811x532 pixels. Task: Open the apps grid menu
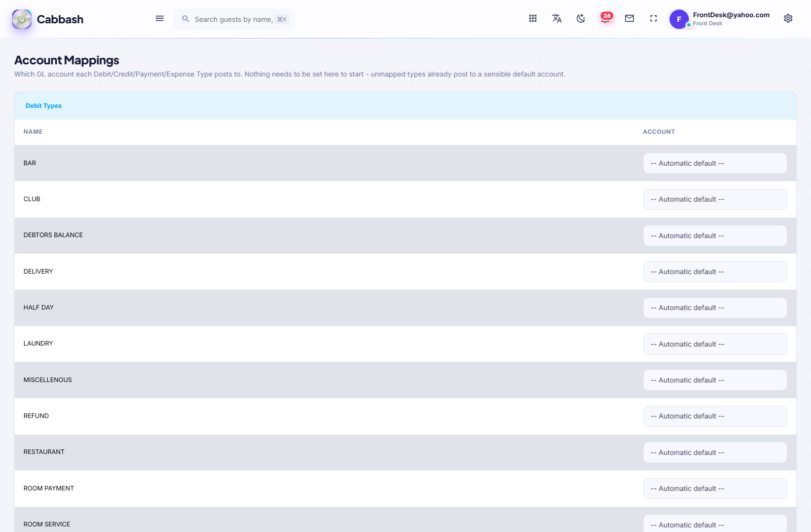pos(533,19)
